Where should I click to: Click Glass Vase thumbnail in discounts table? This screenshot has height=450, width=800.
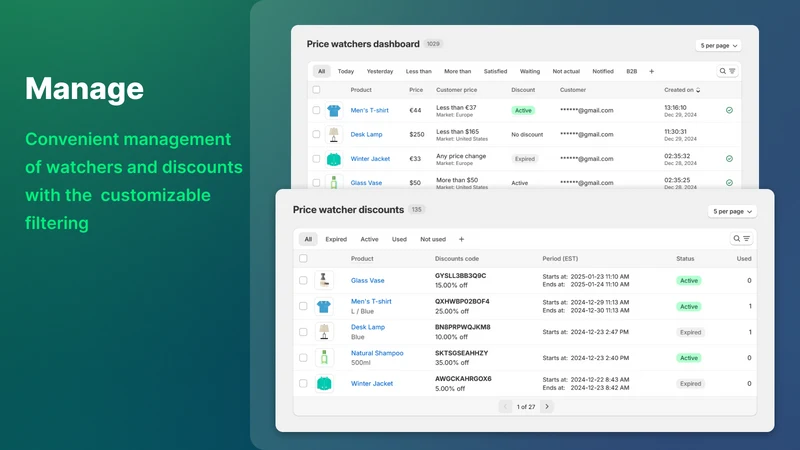pos(324,280)
